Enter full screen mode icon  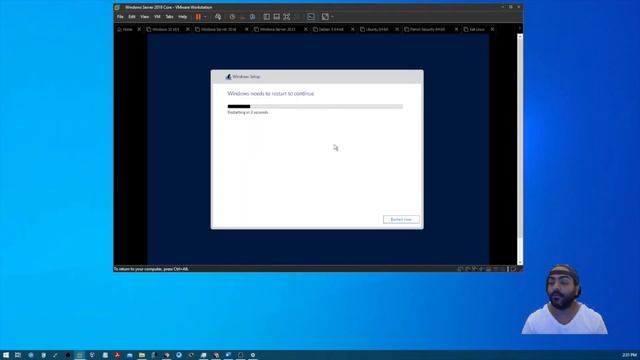click(287, 17)
